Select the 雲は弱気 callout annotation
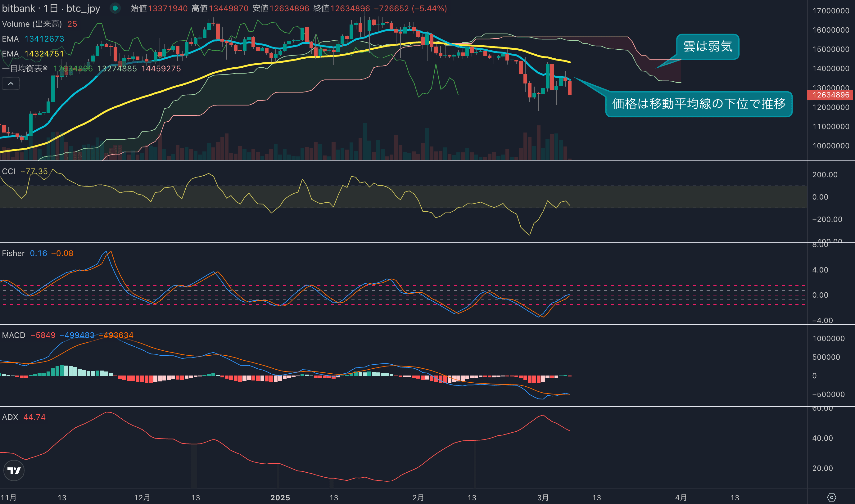 [707, 47]
